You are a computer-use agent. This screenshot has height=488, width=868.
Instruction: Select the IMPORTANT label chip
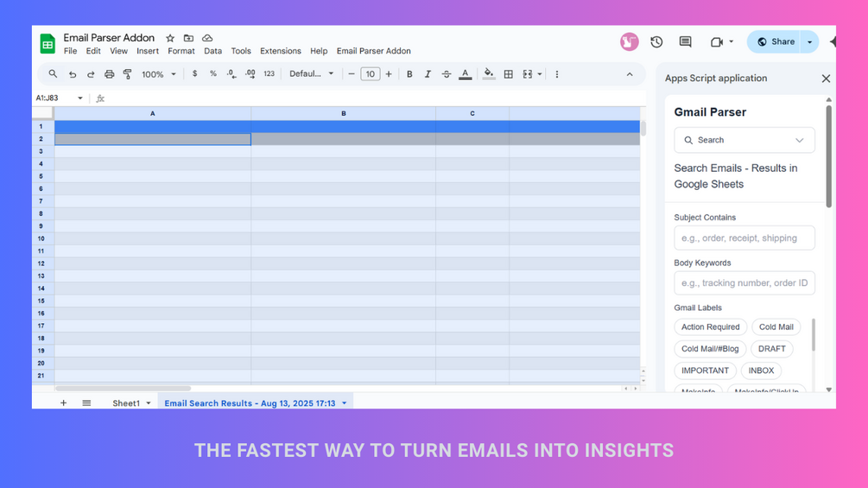tap(706, 371)
